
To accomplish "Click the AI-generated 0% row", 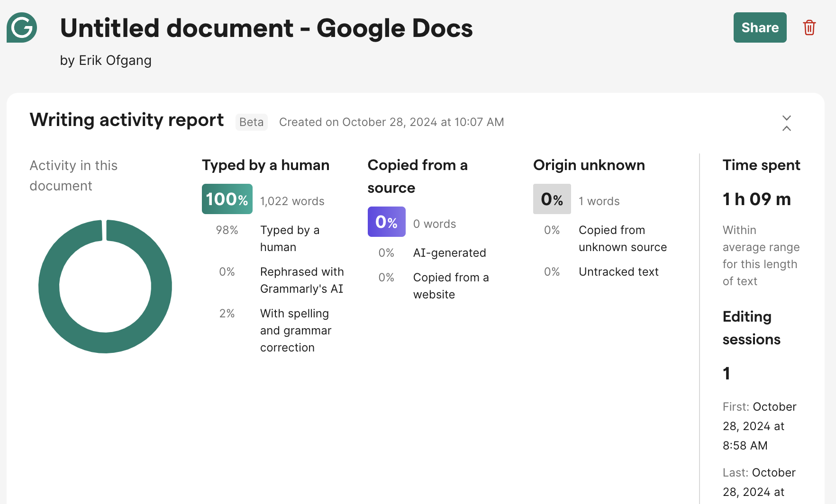I will point(434,252).
